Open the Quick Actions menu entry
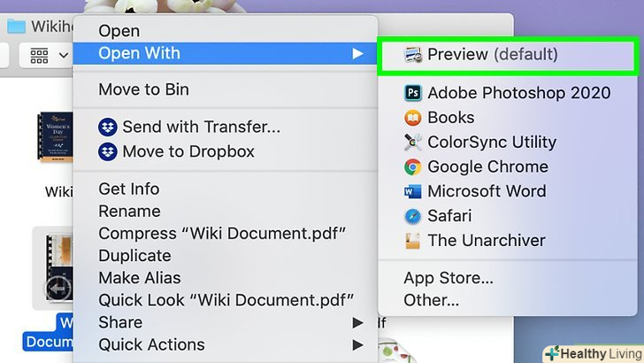The height and width of the screenshot is (363, 644). pos(225,345)
